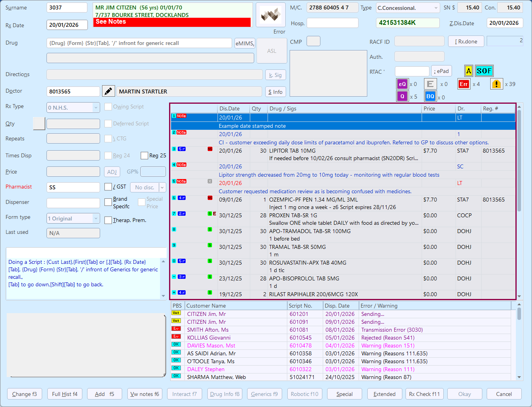This screenshot has height=407, width=532.
Task: Click into the Surname input field
Action: [67, 7]
